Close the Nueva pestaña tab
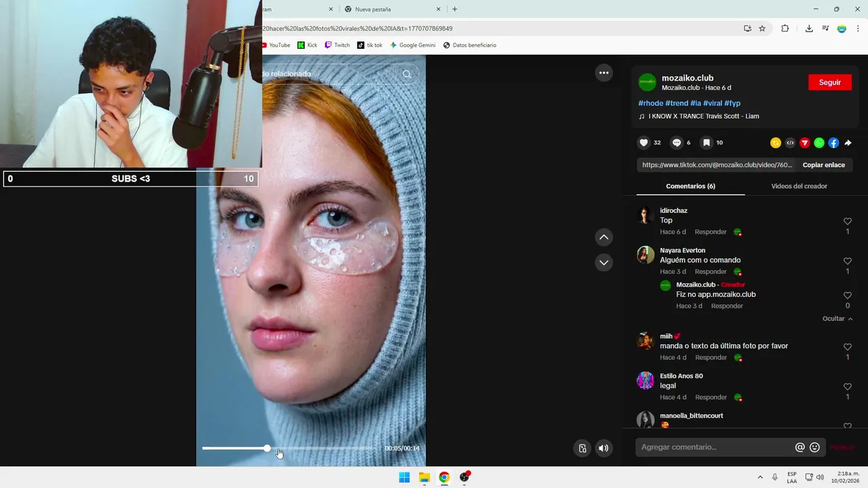 point(439,9)
